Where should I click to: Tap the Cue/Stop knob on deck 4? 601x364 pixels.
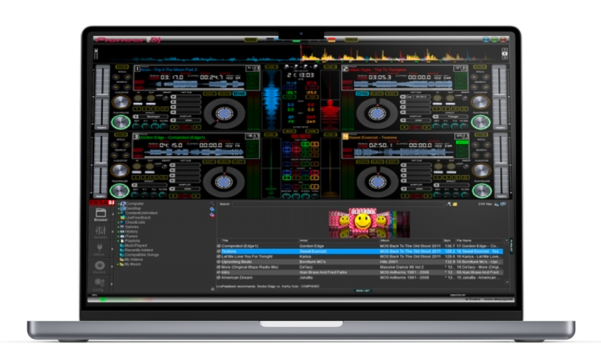[x=481, y=170]
